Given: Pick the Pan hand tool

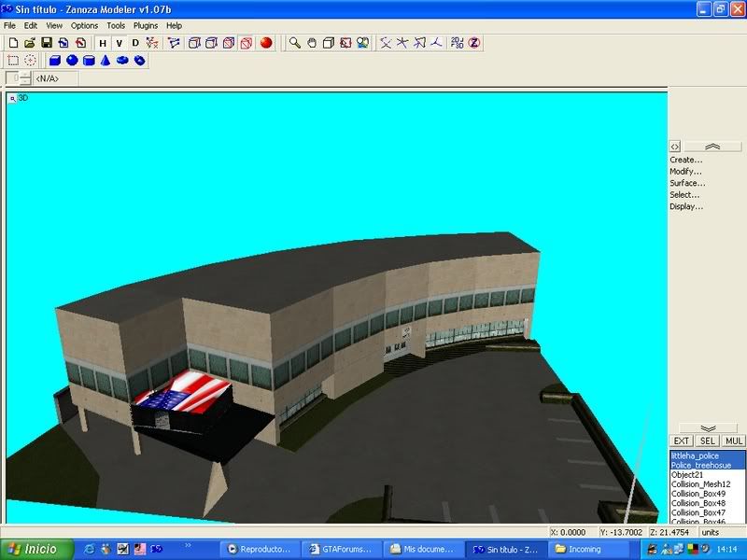Looking at the screenshot, I should click(312, 43).
